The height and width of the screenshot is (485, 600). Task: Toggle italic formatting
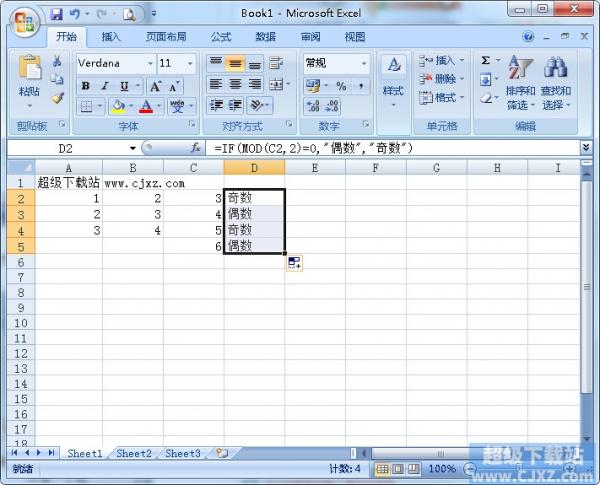pos(105,86)
